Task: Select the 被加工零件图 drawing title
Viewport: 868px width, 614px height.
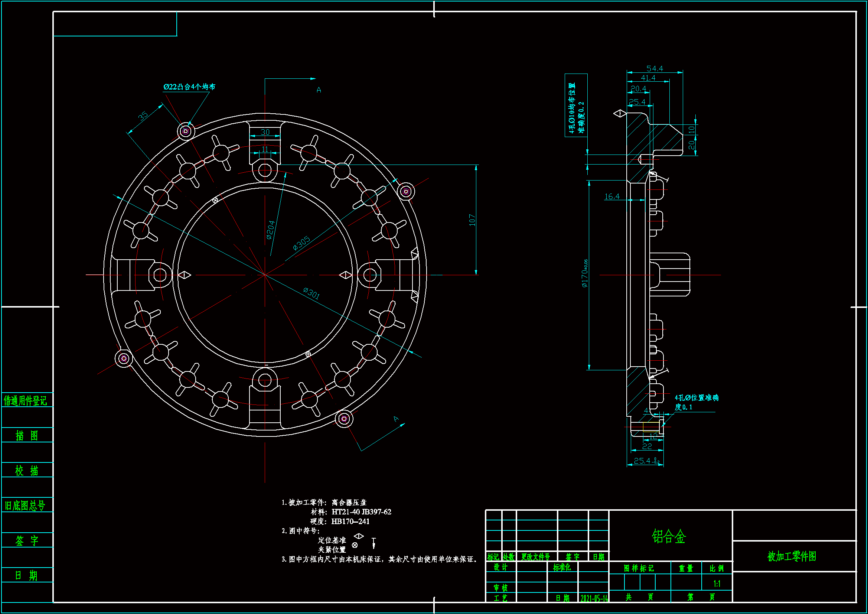Action: pyautogui.click(x=792, y=556)
